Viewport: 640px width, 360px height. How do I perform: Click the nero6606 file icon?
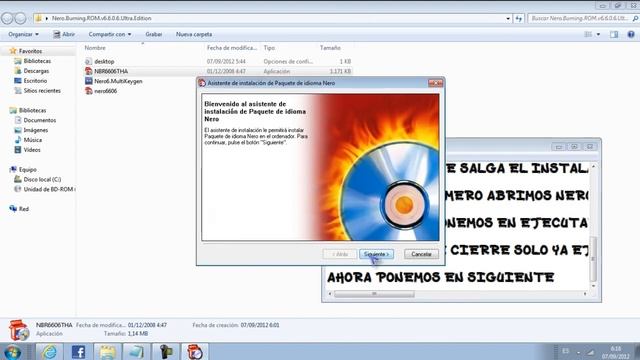pos(89,91)
